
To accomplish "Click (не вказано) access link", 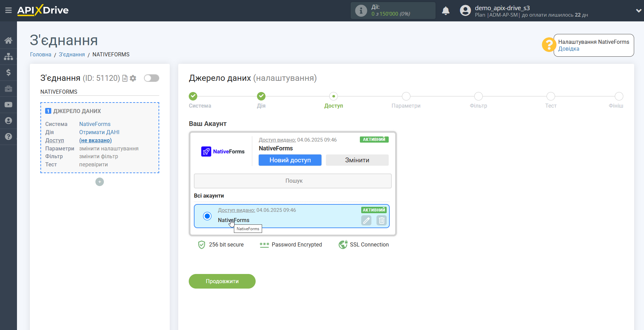I will point(95,140).
